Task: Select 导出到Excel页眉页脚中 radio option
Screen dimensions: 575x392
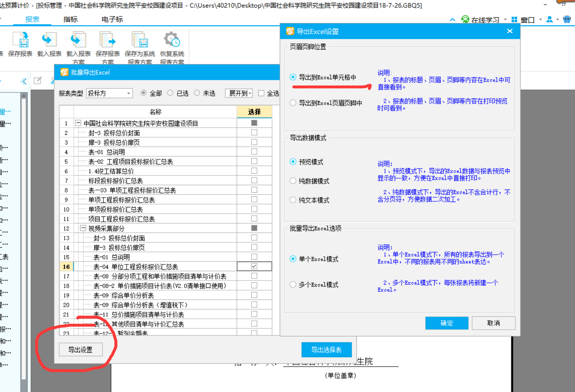Action: [293, 103]
